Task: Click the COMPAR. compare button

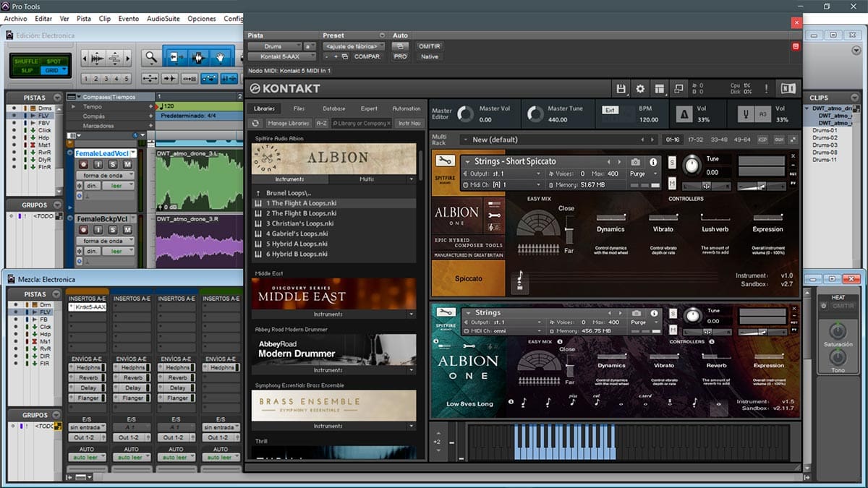Action: (367, 56)
